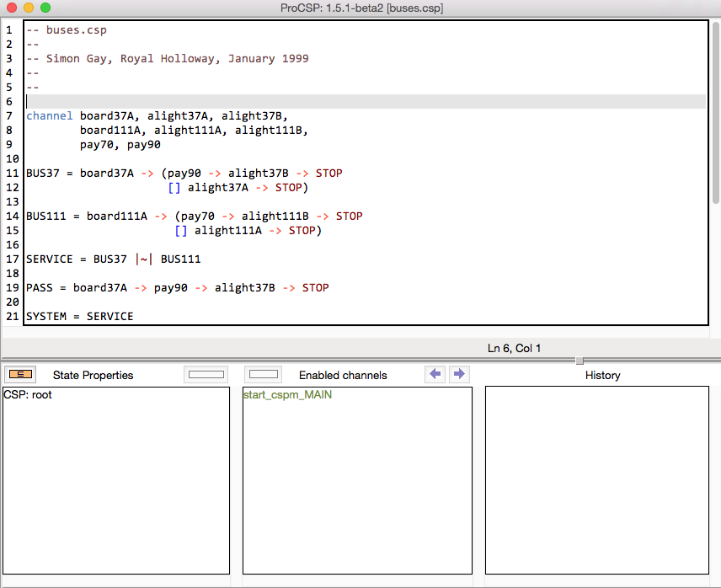Click the SERVICE definition on line 17
This screenshot has height=588, width=721.
(x=49, y=259)
